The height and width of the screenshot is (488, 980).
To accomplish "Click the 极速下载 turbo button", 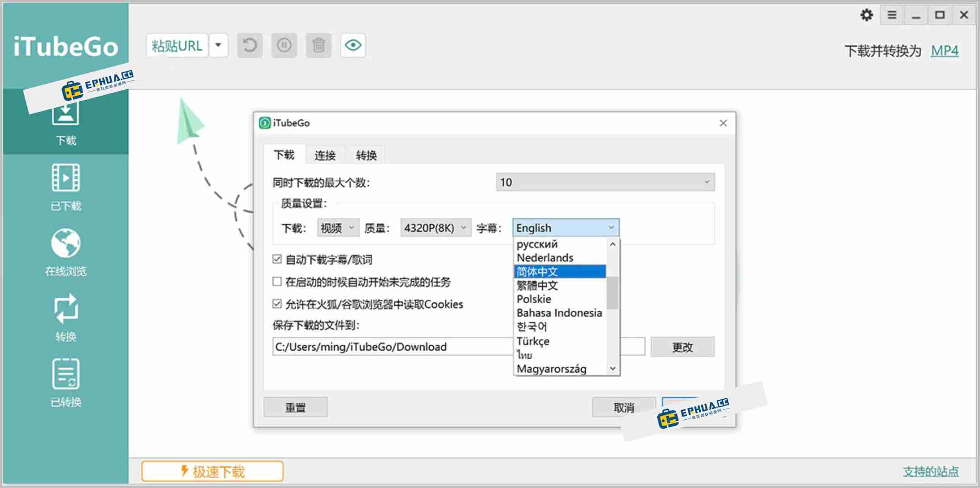I will (x=212, y=472).
